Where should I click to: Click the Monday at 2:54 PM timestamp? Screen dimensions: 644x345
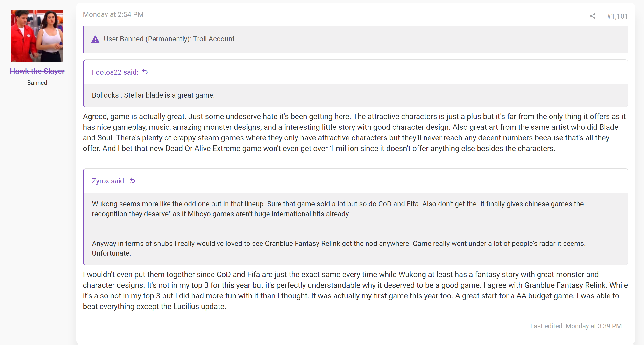coord(113,14)
